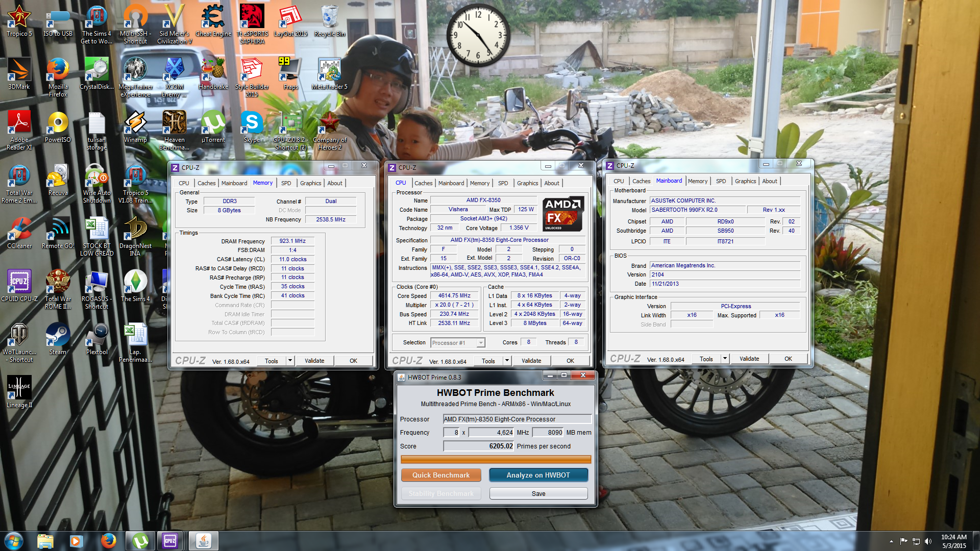Open the Adobe Reader XI icon
The image size is (980, 551).
pos(19,131)
